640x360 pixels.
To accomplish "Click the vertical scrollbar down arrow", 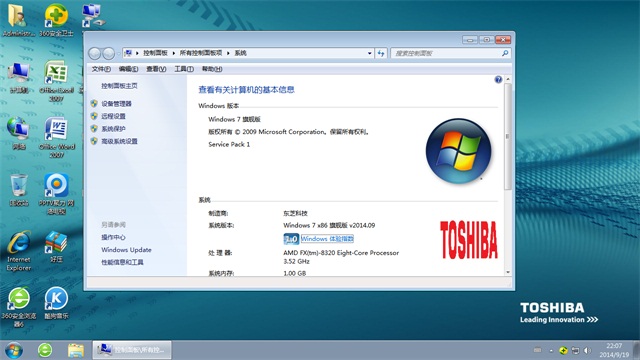I will 508,272.
